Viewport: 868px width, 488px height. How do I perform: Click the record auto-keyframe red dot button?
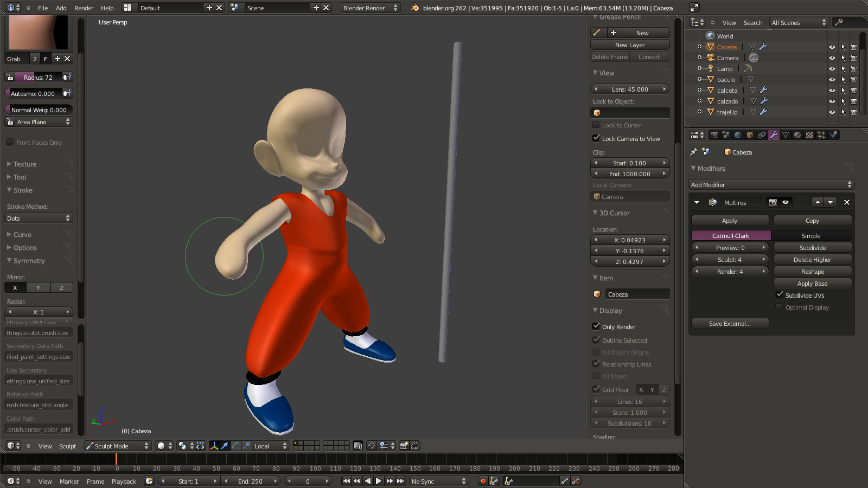483,481
